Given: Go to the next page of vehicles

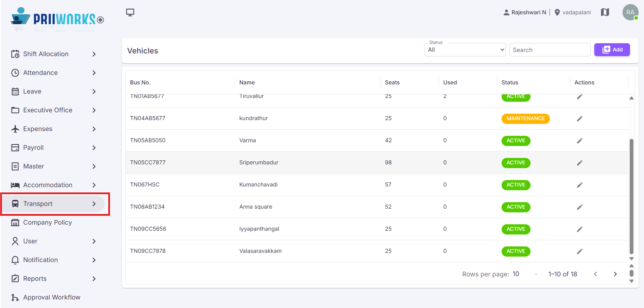Looking at the screenshot, I should 615,274.
